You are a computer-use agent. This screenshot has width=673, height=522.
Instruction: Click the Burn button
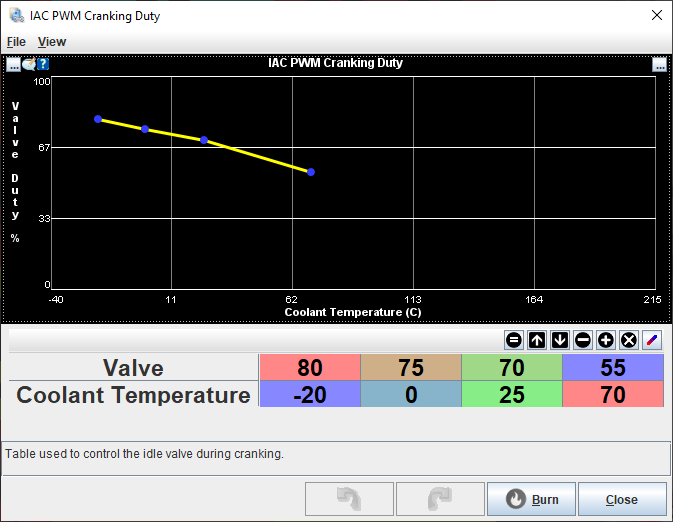click(x=531, y=499)
